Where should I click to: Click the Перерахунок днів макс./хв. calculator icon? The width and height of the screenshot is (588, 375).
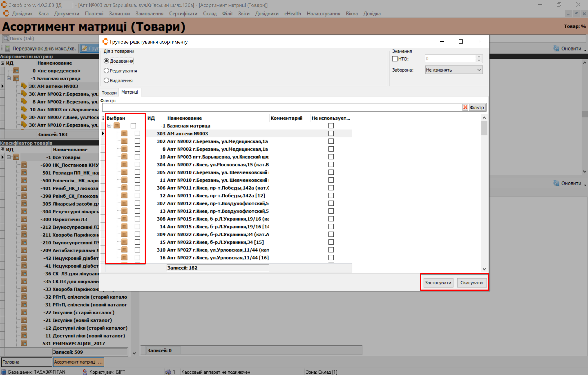click(x=8, y=49)
